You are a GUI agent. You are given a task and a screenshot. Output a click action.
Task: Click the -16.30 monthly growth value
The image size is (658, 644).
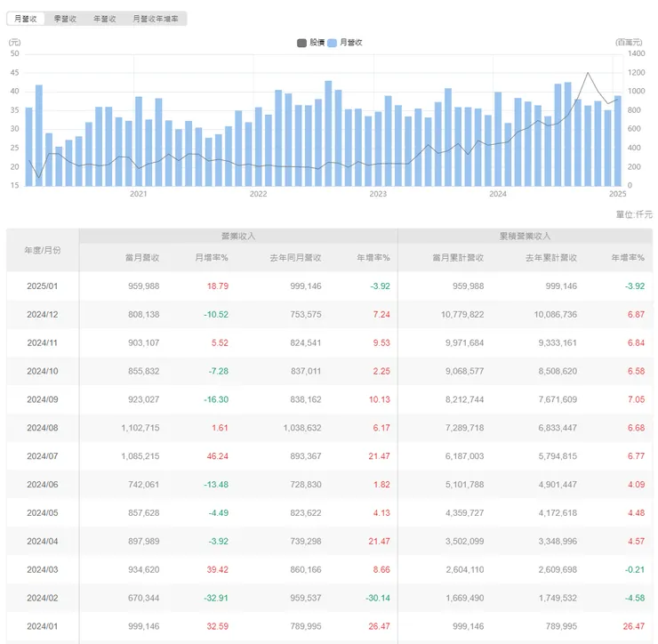pos(216,399)
